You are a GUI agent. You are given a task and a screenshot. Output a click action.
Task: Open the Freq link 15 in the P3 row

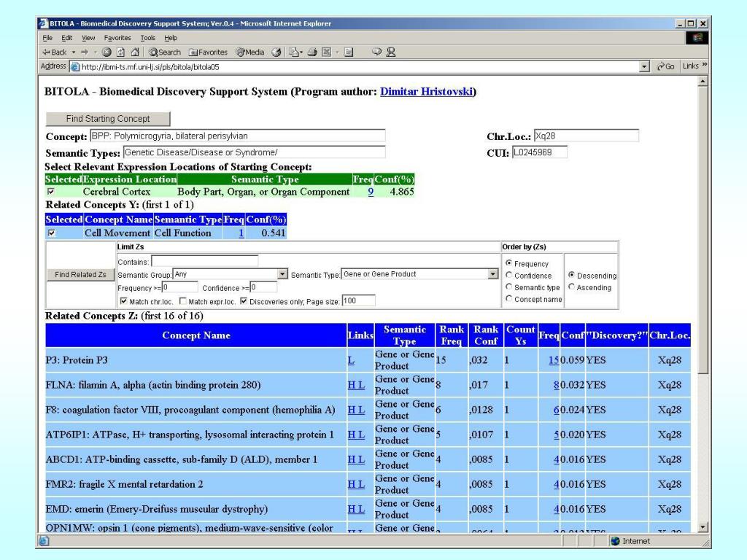click(554, 360)
